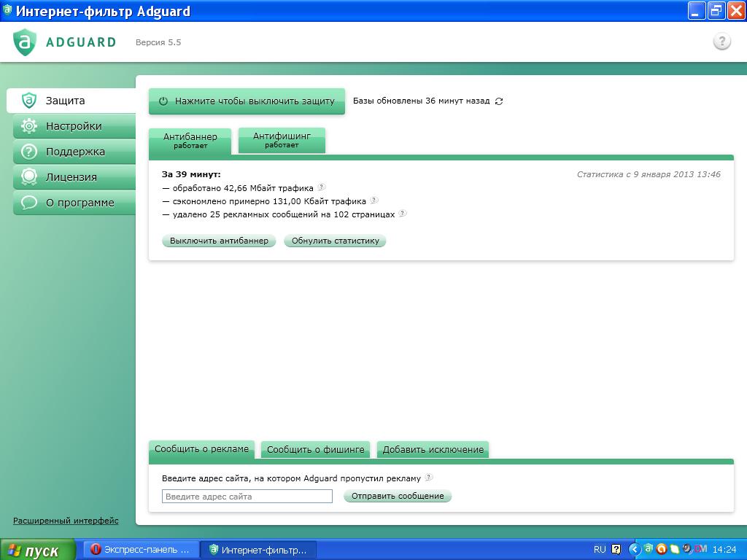
Task: Minimize the Adguard window
Action: [x=696, y=11]
